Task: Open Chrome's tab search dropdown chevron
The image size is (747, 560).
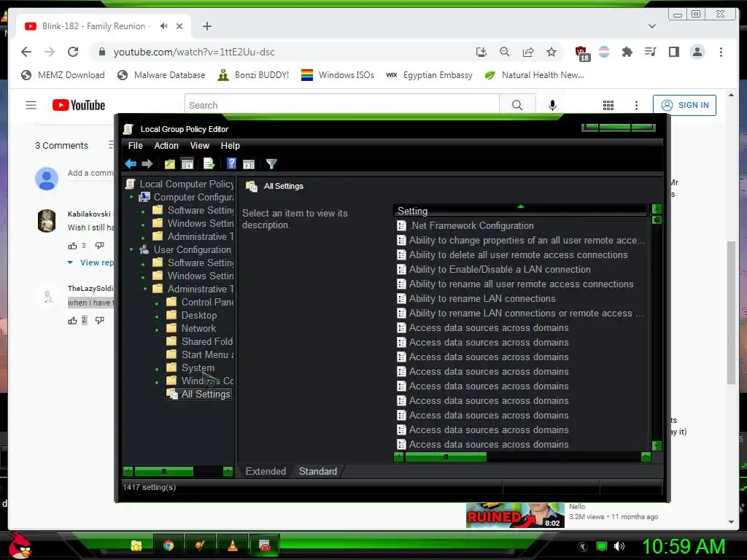Action: tap(652, 26)
